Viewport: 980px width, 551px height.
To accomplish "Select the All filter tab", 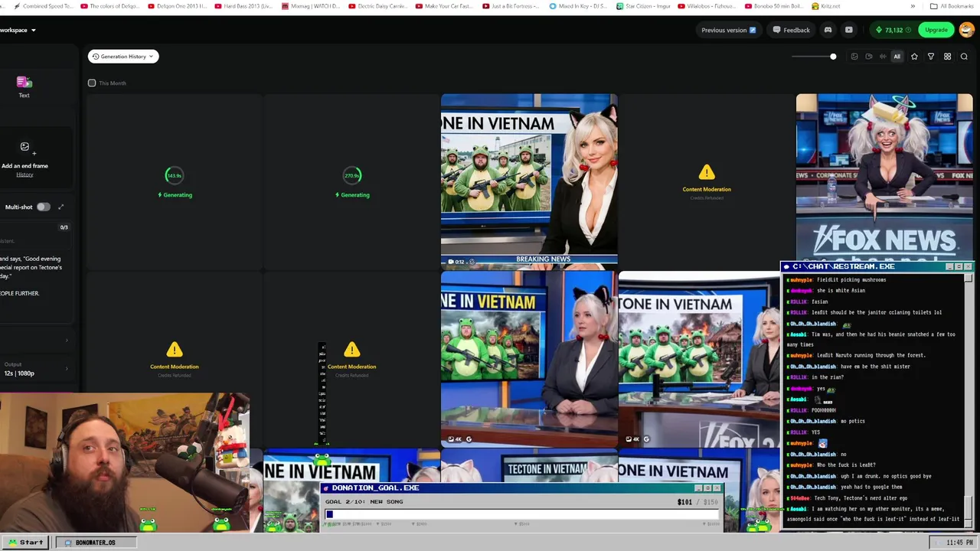I will pyautogui.click(x=897, y=57).
